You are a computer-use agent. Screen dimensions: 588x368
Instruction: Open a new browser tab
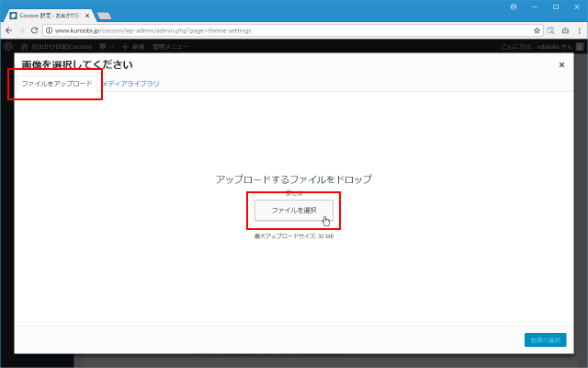tap(104, 16)
